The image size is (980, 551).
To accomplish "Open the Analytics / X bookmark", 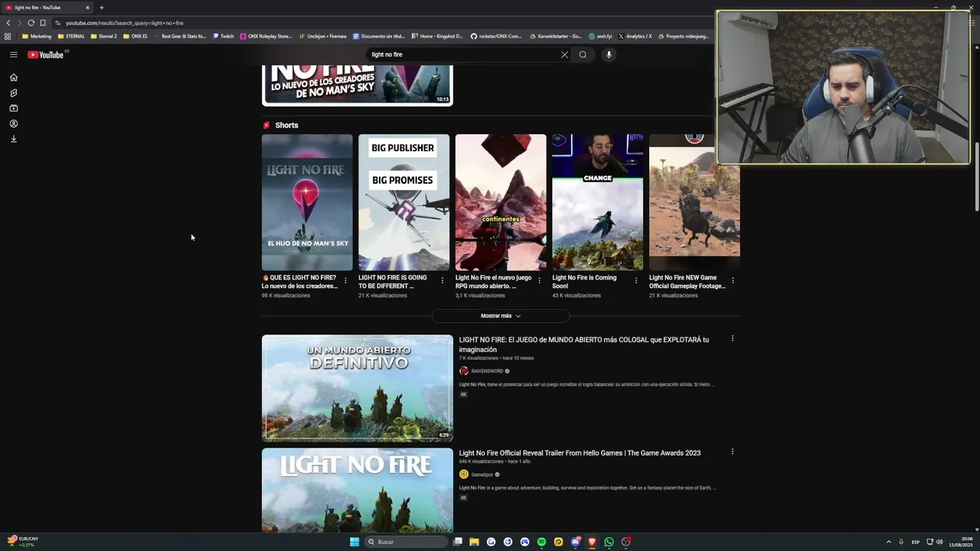I will point(635,36).
